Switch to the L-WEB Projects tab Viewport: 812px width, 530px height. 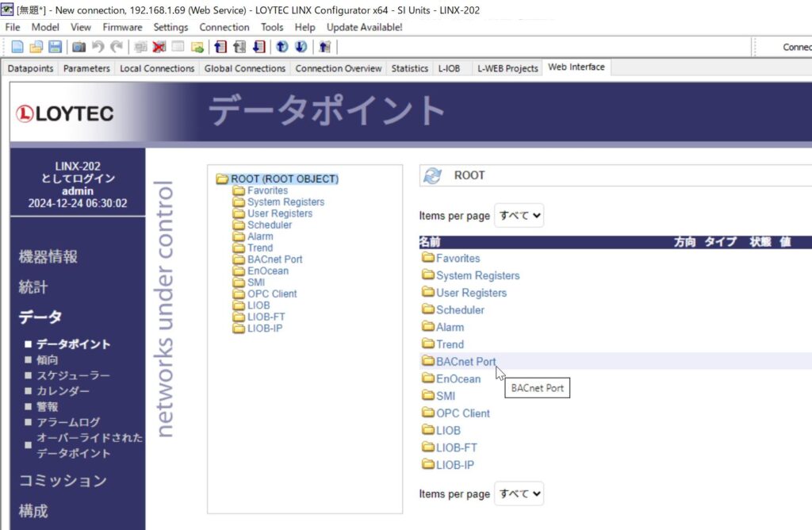[x=507, y=68]
